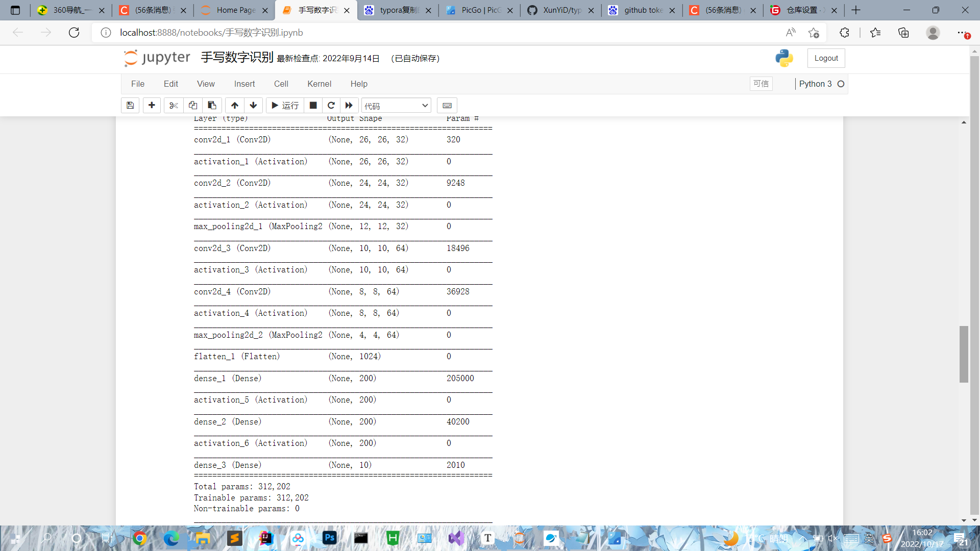Open the command palette keyboard icon
This screenshot has height=551, width=980.
click(x=447, y=106)
